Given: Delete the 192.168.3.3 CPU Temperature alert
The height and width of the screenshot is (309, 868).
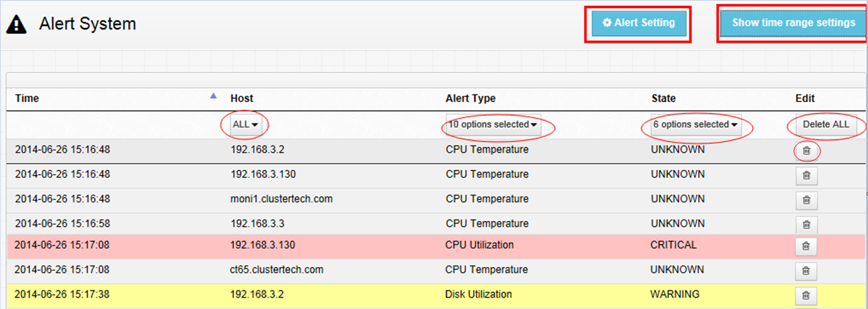Looking at the screenshot, I should tap(807, 225).
